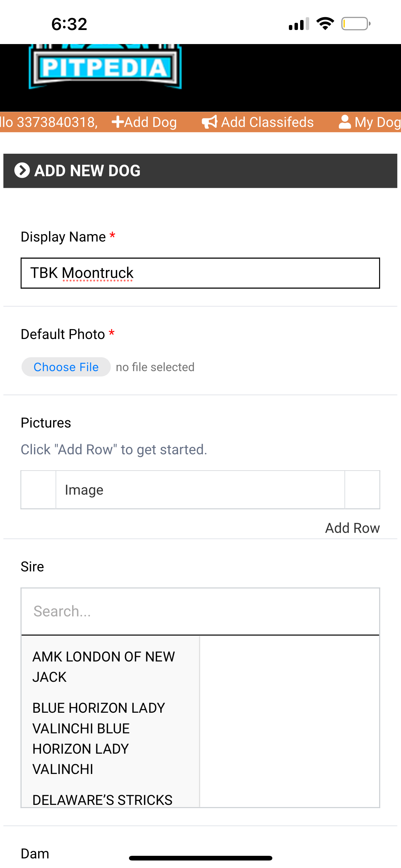Screen dimensions: 401x868
Task: Click Add Row under Pictures
Action: [352, 528]
